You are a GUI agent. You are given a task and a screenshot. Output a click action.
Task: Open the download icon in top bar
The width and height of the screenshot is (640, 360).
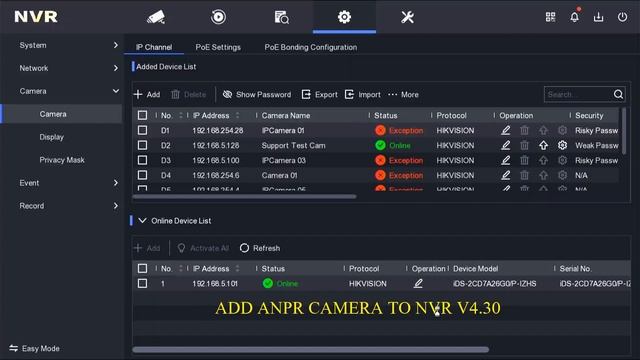pos(598,17)
